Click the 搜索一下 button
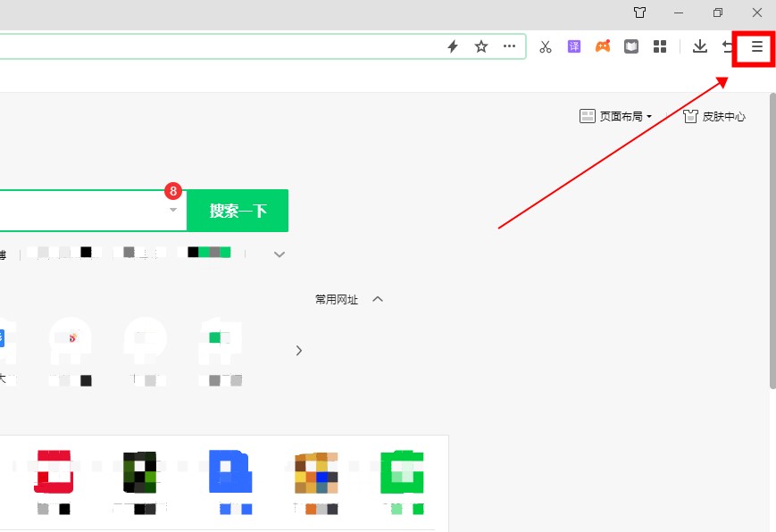This screenshot has height=532, width=776. (238, 211)
